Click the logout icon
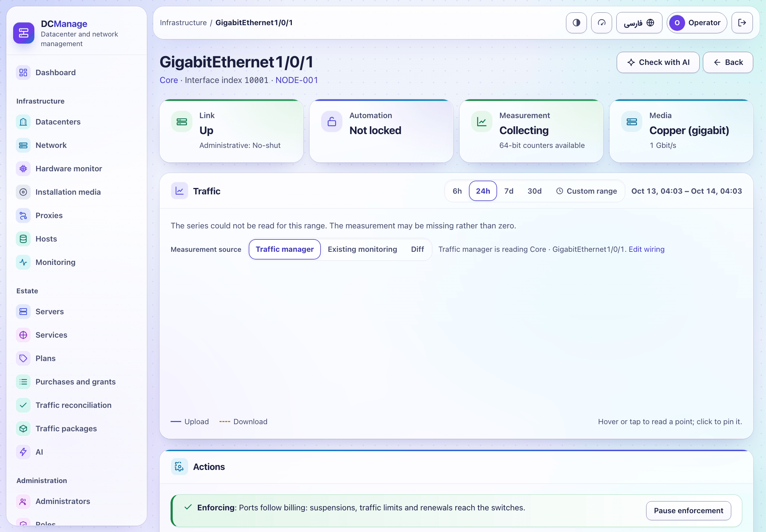Screen dimensions: 766x532 pyautogui.click(x=742, y=23)
